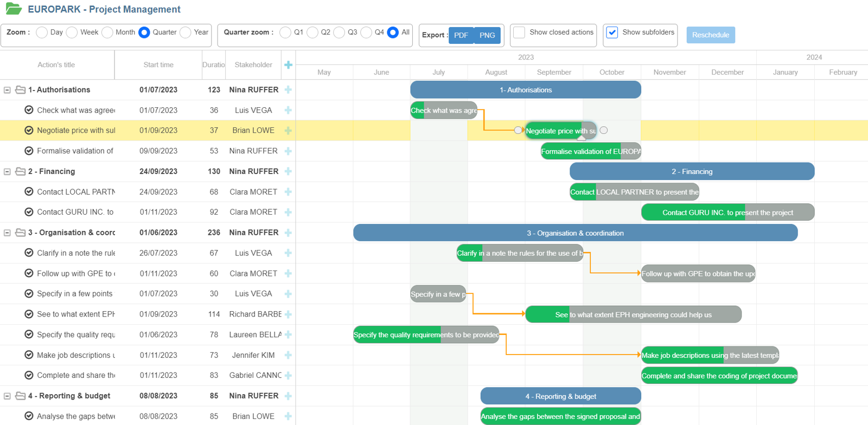
Task: Click the plus icon on the 2 - Financing row
Action: click(x=288, y=171)
